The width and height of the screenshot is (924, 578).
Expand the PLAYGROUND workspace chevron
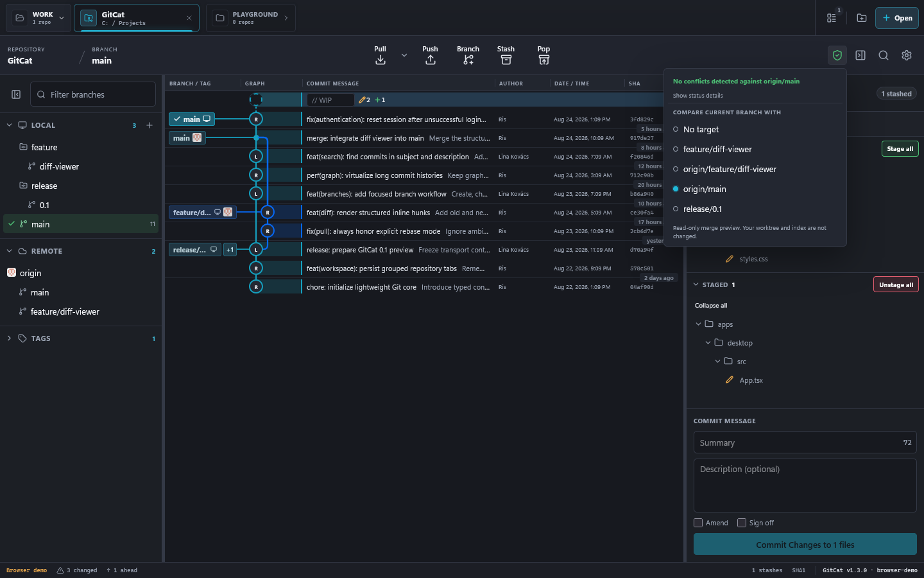click(x=286, y=18)
